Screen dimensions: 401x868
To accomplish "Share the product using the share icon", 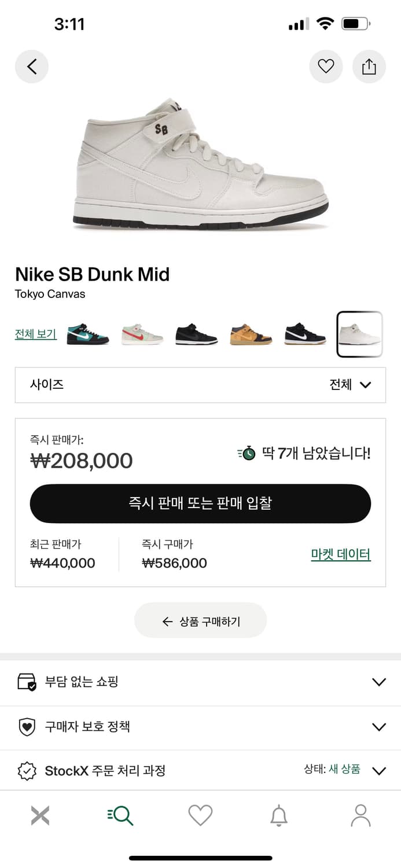I will pos(369,67).
